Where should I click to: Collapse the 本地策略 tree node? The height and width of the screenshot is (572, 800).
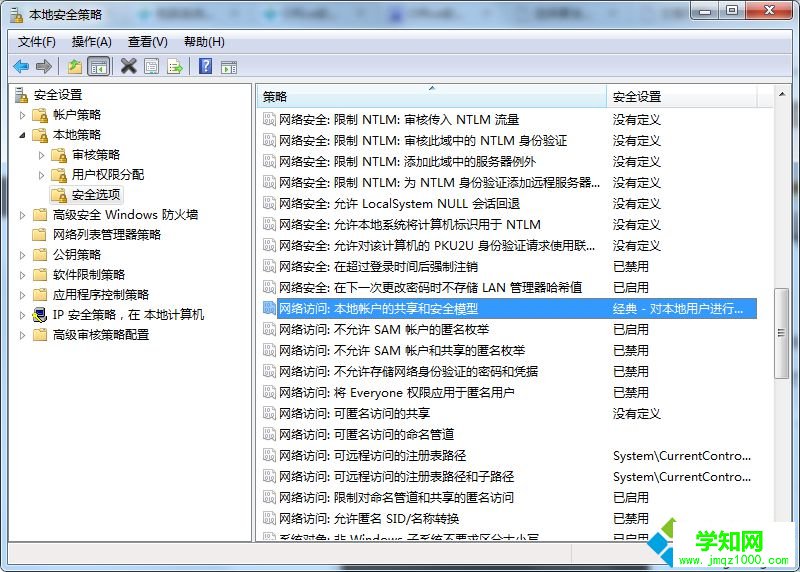(x=22, y=135)
